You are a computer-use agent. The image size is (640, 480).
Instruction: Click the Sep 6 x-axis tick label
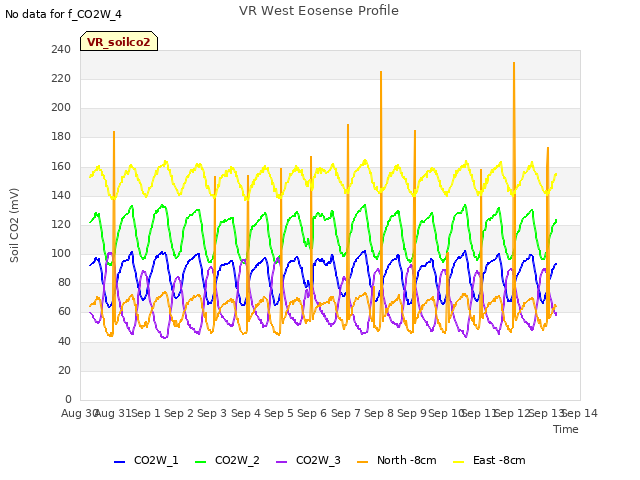click(x=312, y=413)
